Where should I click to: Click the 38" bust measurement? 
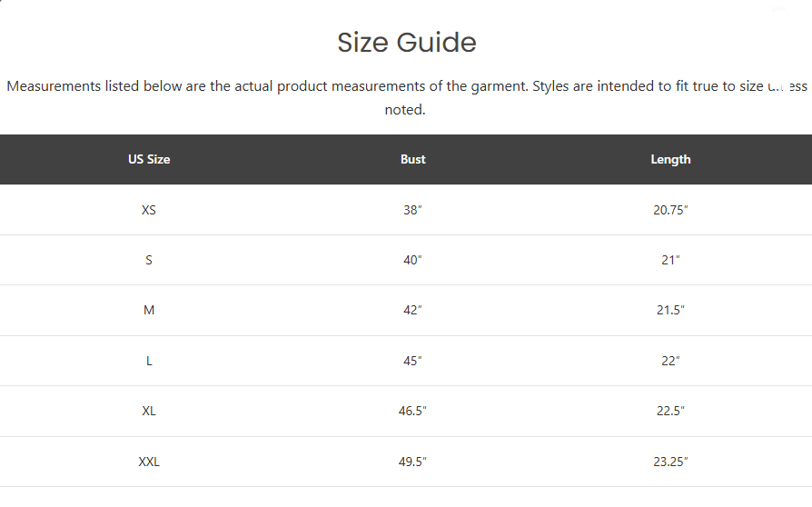pyautogui.click(x=412, y=210)
